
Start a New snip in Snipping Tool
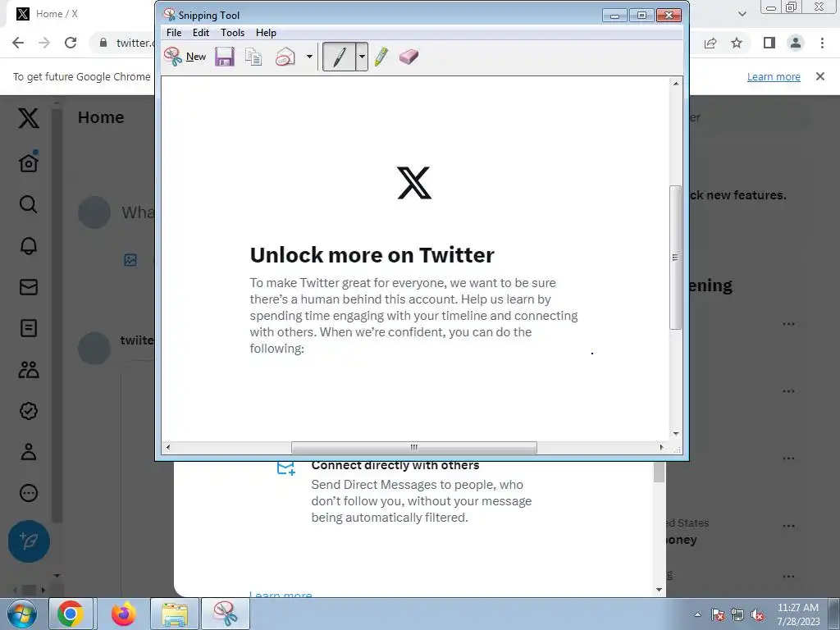point(185,57)
